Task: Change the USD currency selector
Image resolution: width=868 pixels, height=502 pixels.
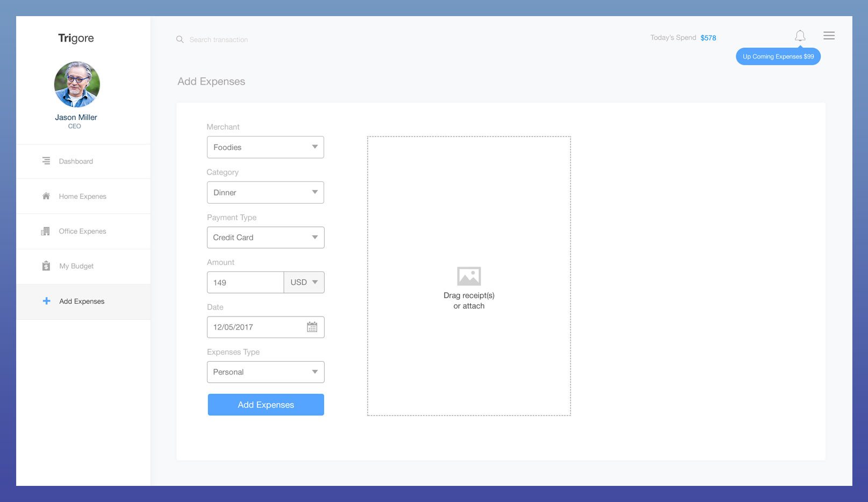Action: (304, 282)
